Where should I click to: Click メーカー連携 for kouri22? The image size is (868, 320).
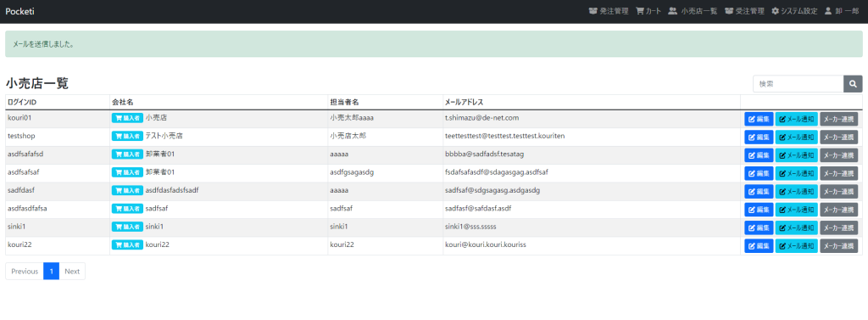(x=838, y=245)
